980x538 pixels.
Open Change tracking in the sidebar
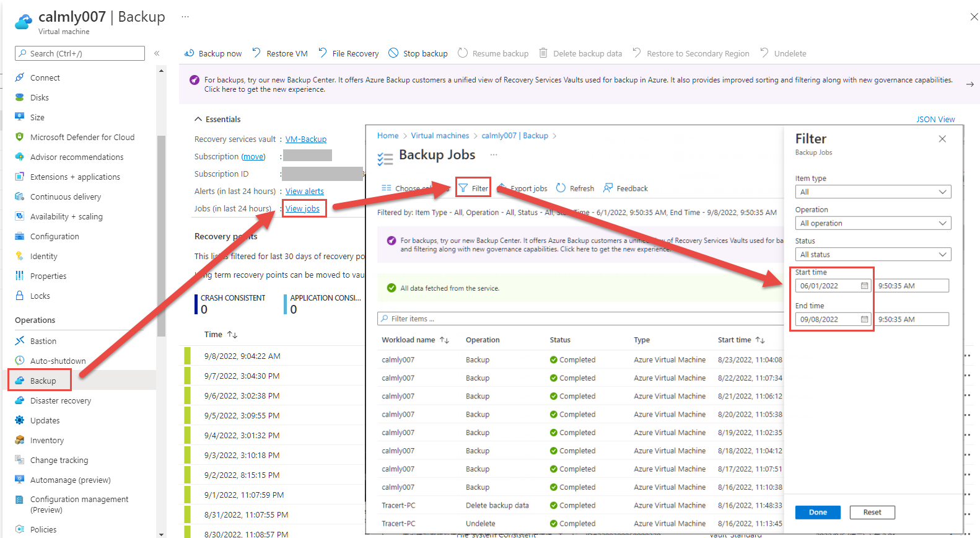(x=59, y=460)
